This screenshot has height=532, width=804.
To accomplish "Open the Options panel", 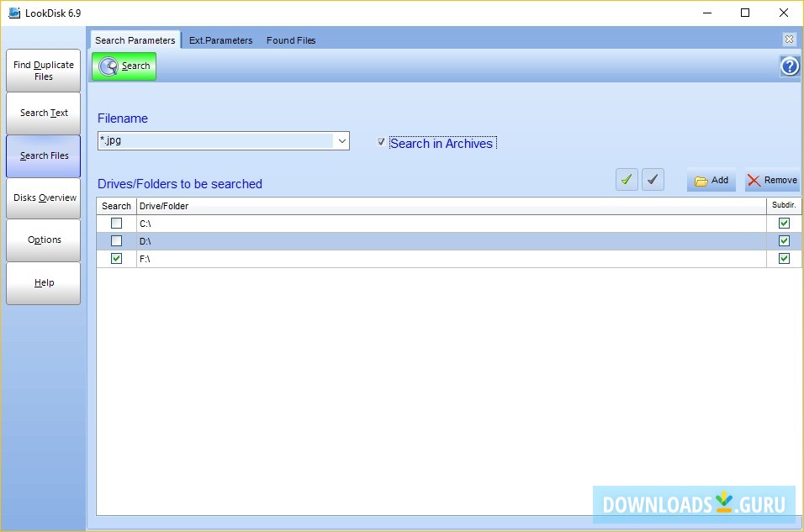I will point(43,240).
